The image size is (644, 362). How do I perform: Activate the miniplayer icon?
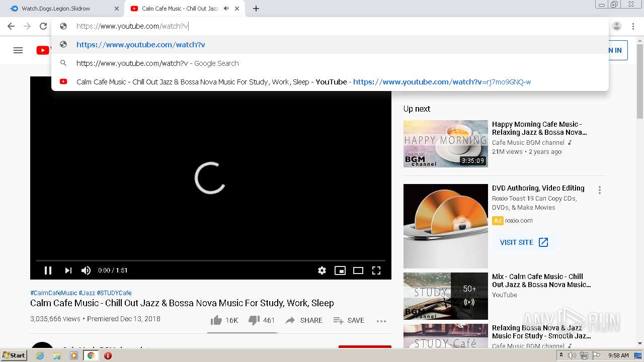(340, 270)
